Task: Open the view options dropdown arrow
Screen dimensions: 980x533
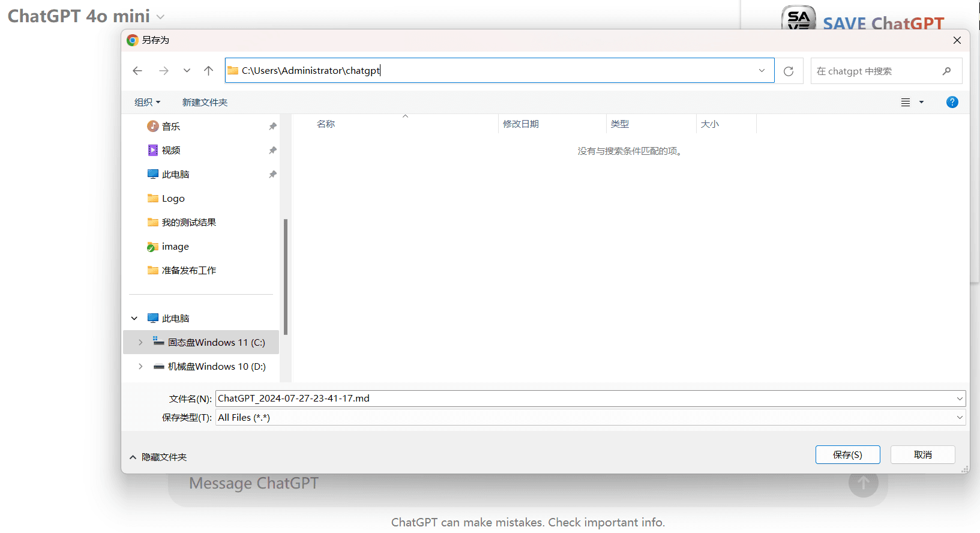Action: 921,102
